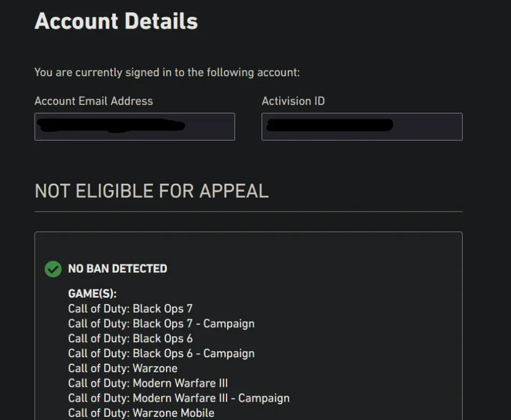The width and height of the screenshot is (511, 420).
Task: Select Call of Duty: Modern Warfare III entry
Action: coord(148,383)
